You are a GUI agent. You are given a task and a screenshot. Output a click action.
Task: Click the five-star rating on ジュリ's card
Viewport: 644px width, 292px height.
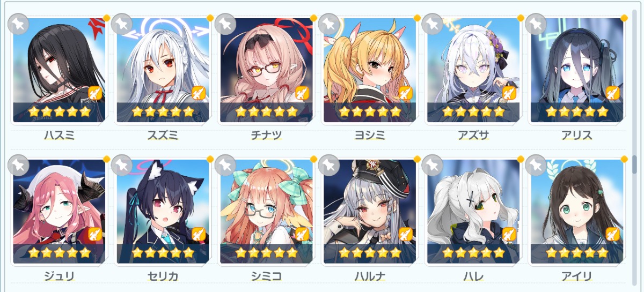click(x=59, y=253)
